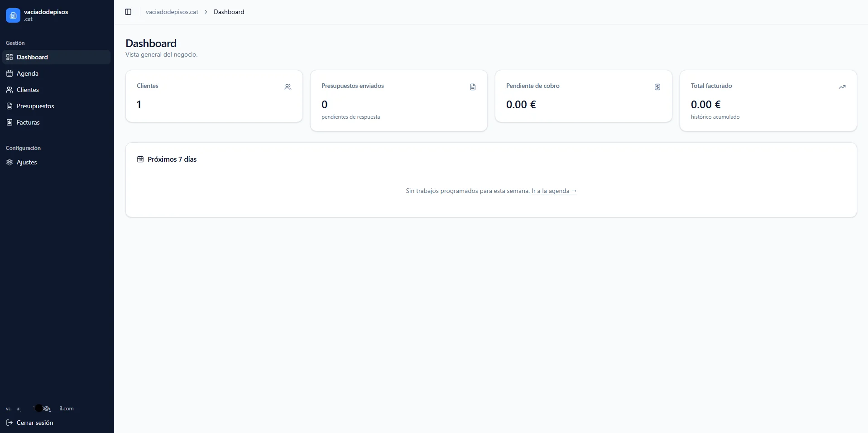This screenshot has height=433, width=868.
Task: Open the Facturas section
Action: click(x=56, y=122)
